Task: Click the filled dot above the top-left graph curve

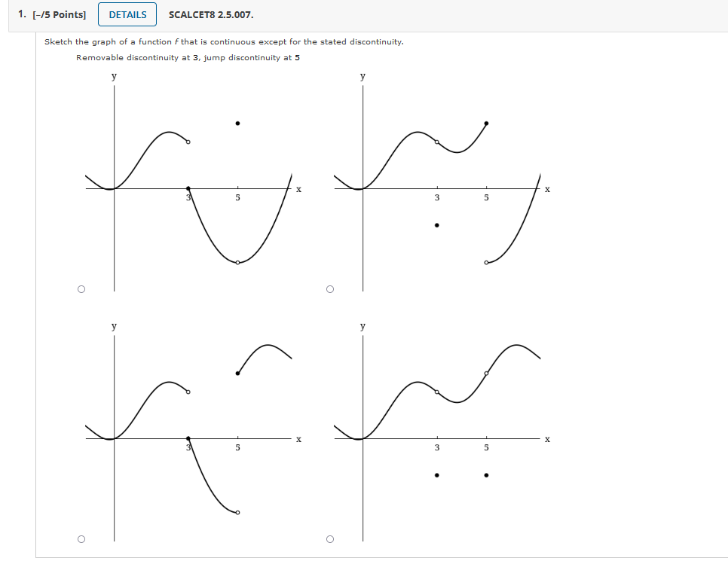Action: tap(237, 123)
